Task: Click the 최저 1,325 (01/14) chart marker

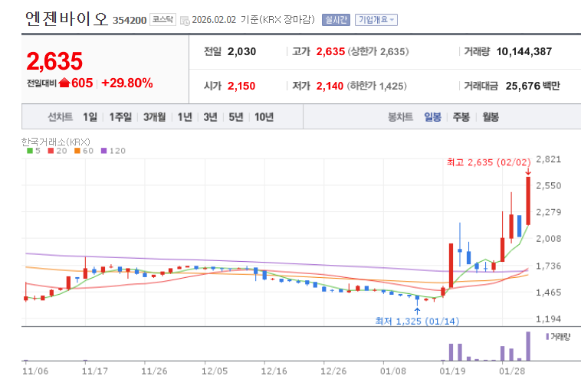Action: point(417,321)
